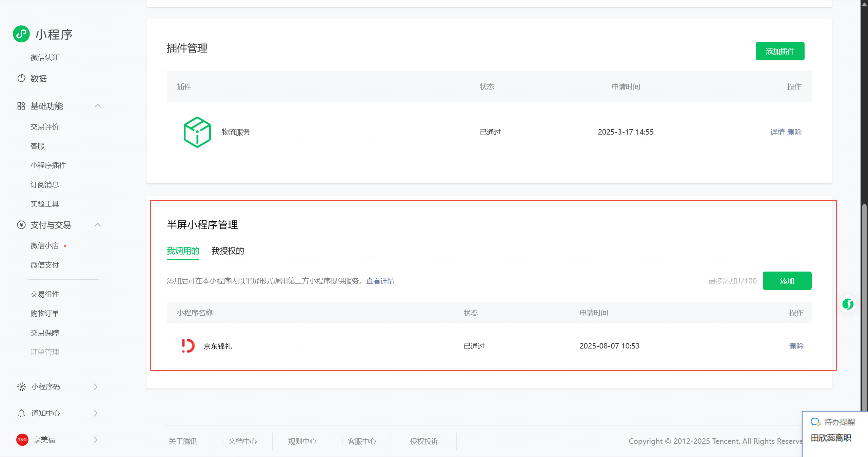Switch to the 我授权的 tab
Screen dimensions: 868x457
(228, 251)
